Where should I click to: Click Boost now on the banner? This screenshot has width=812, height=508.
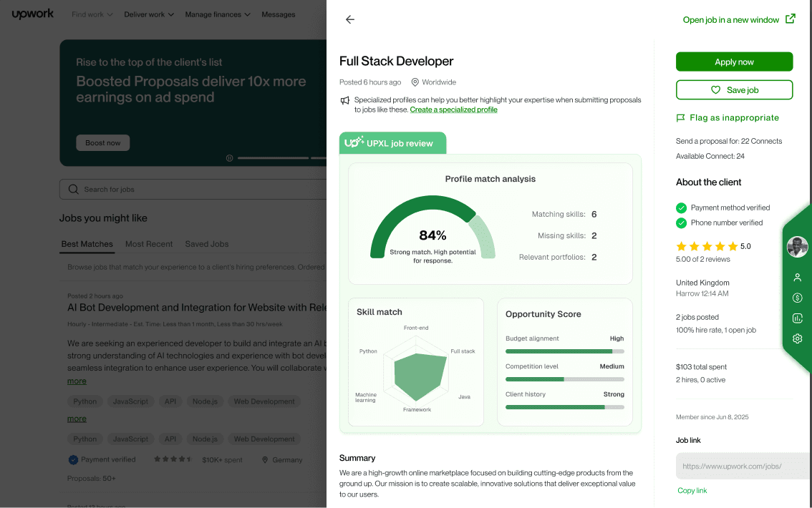pos(102,143)
